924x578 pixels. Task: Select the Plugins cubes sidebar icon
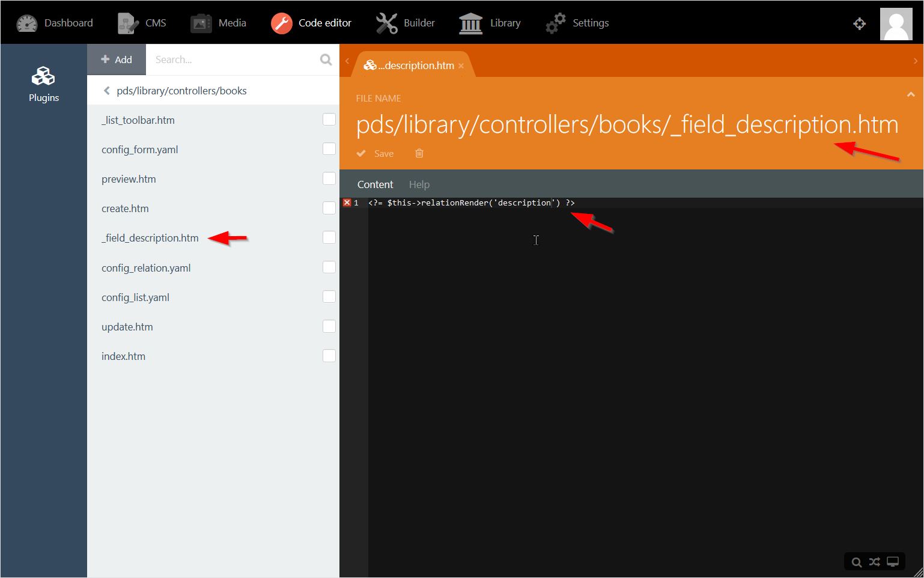click(x=43, y=76)
